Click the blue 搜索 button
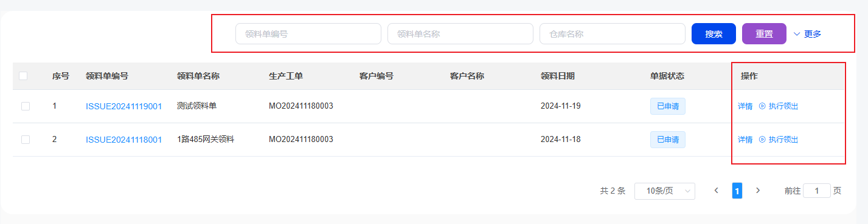 [x=714, y=34]
